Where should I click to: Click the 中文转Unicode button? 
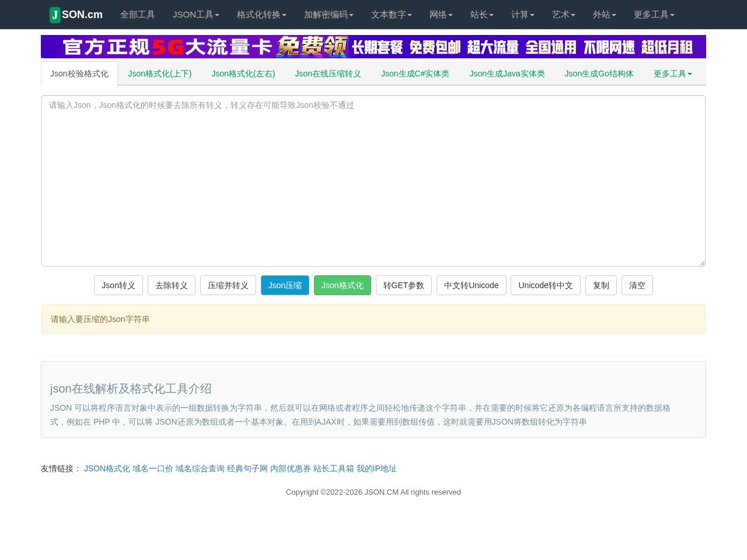pos(472,285)
